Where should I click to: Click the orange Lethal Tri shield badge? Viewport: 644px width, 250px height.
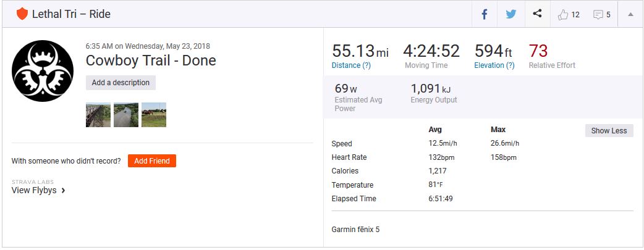(22, 14)
